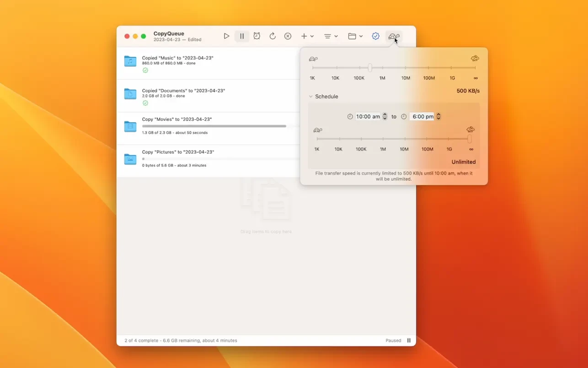
Task: Open the plus Add items dropdown
Action: coord(307,36)
